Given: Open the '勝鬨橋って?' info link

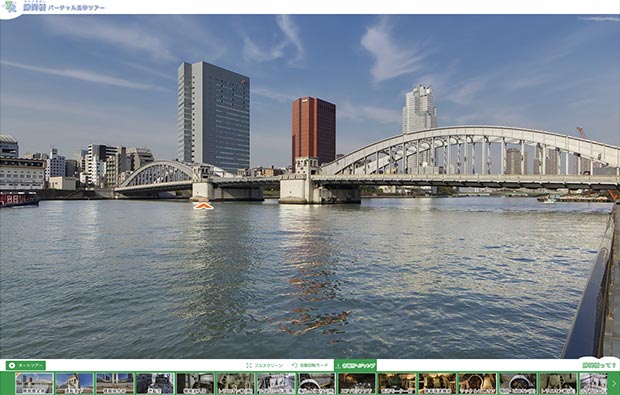Looking at the screenshot, I should 599,365.
